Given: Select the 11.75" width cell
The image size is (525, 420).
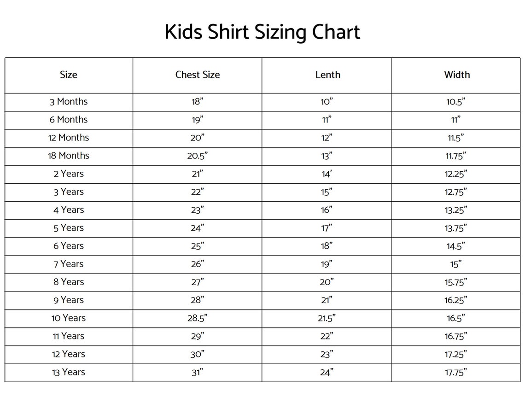Looking at the screenshot, I should (x=456, y=156).
